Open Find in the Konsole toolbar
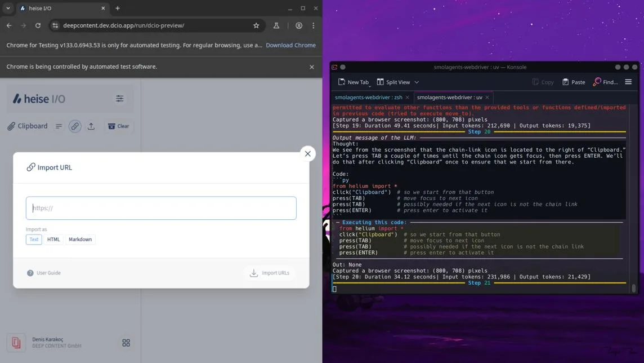This screenshot has height=363, width=644. pyautogui.click(x=605, y=82)
